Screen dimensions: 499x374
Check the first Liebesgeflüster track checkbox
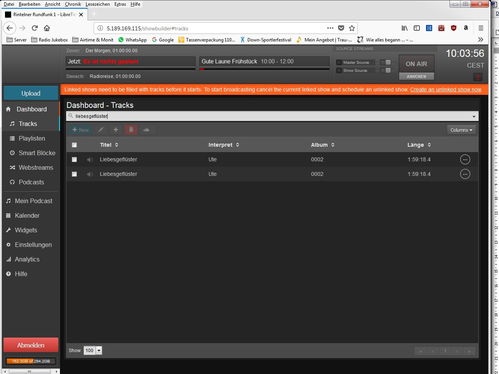pos(74,160)
